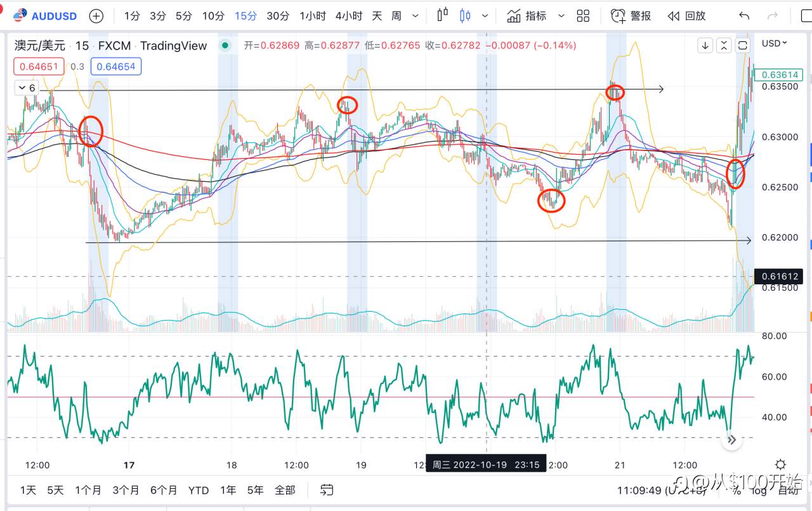Click the 0.3 spread value
The width and height of the screenshot is (812, 511).
pyautogui.click(x=77, y=66)
